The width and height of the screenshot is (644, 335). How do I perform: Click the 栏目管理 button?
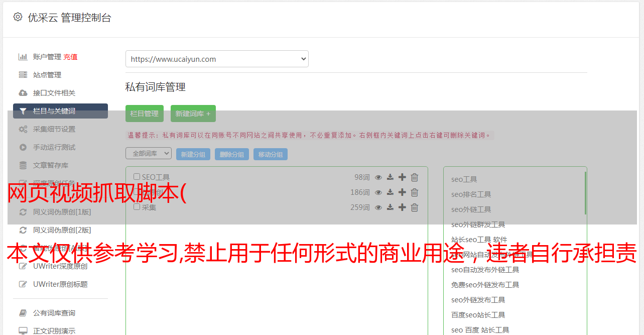point(145,114)
